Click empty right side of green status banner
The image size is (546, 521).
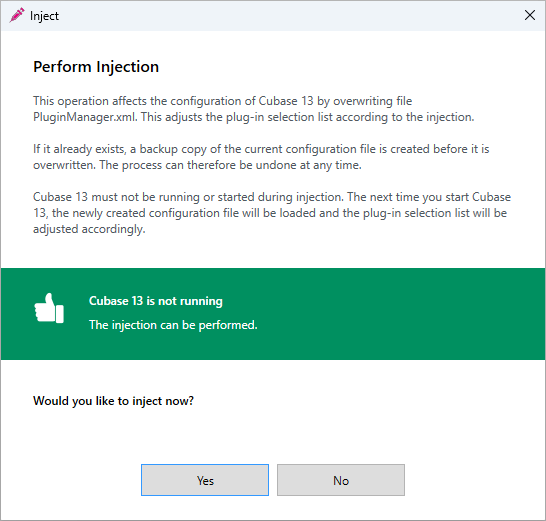418,313
